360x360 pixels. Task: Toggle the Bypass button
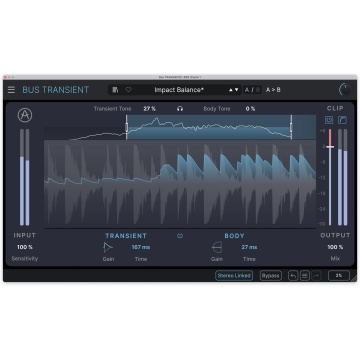pyautogui.click(x=271, y=276)
